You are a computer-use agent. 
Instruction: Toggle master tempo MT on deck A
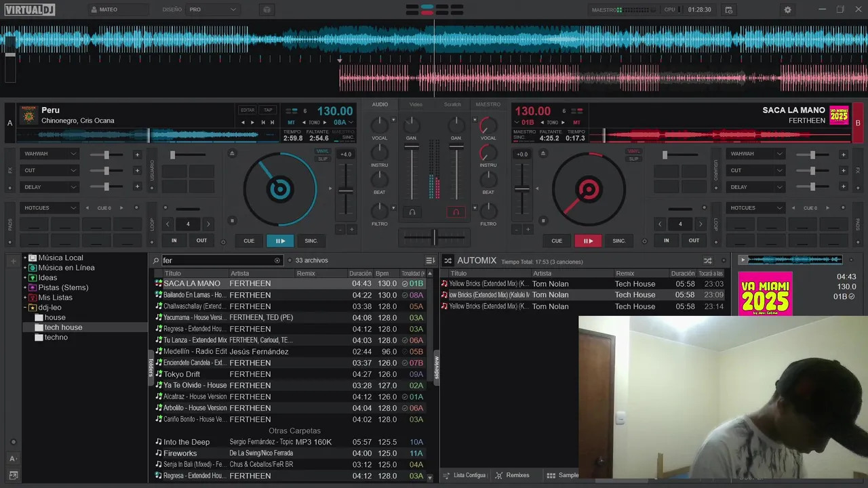(292, 123)
